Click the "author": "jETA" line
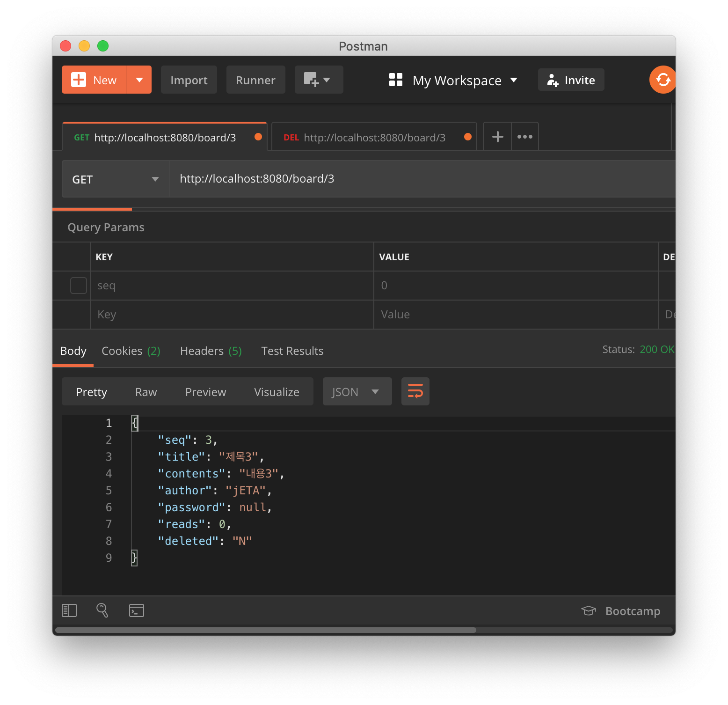This screenshot has width=728, height=705. [x=215, y=491]
